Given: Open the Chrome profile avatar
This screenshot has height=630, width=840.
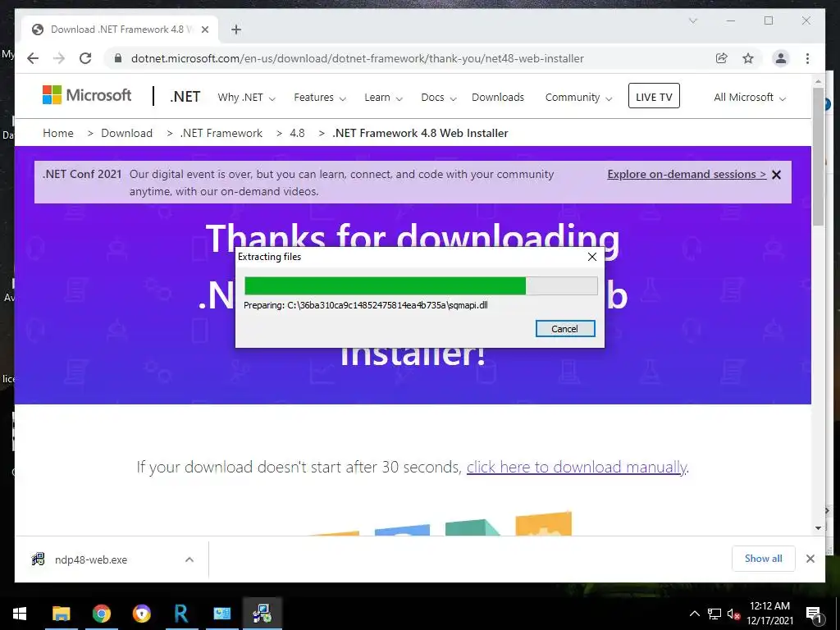Looking at the screenshot, I should [x=781, y=58].
